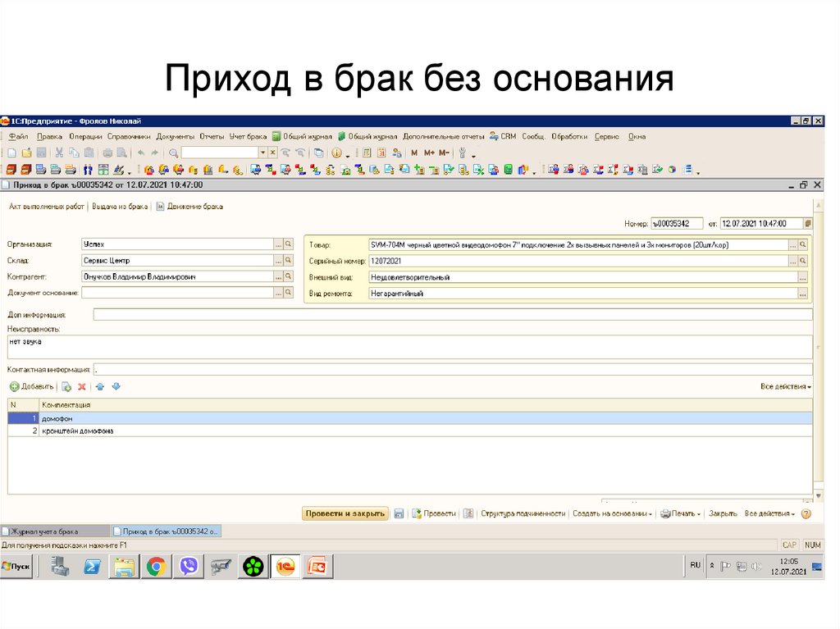
Task: Expand the Печать dropdown menu
Action: pos(681,513)
